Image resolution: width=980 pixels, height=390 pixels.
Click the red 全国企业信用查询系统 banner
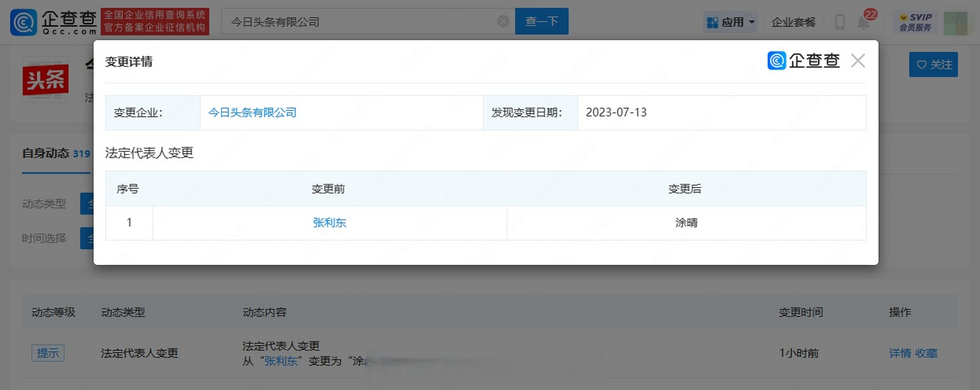tap(155, 21)
